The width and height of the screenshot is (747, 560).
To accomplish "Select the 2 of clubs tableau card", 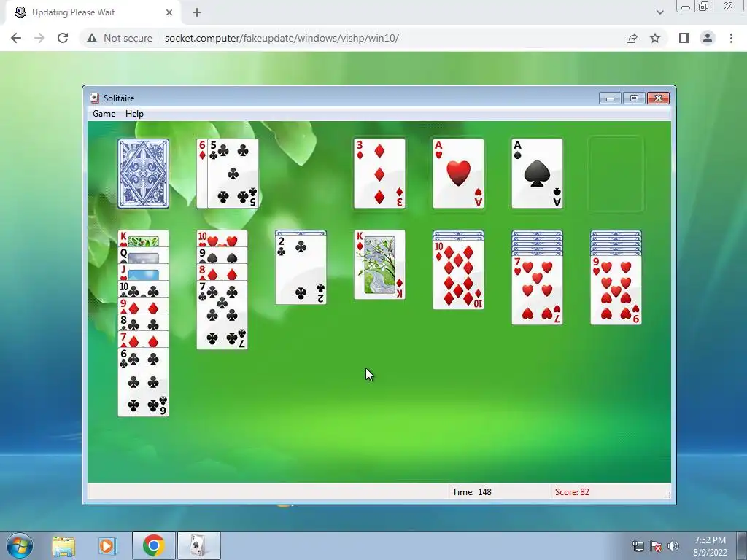I will 301,270.
